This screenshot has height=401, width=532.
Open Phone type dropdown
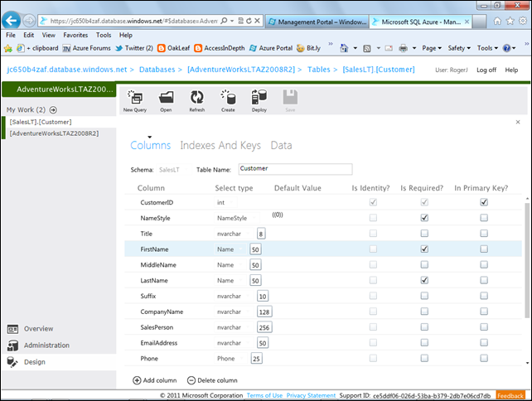tap(231, 359)
